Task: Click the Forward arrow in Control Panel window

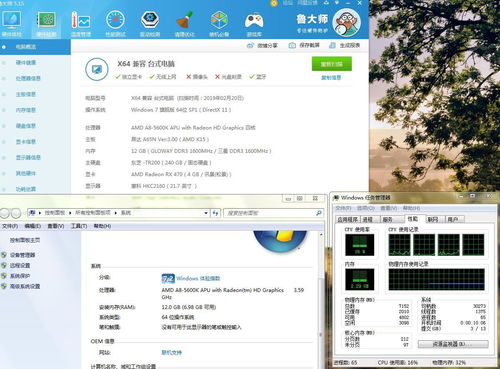Action: pyautogui.click(x=16, y=213)
